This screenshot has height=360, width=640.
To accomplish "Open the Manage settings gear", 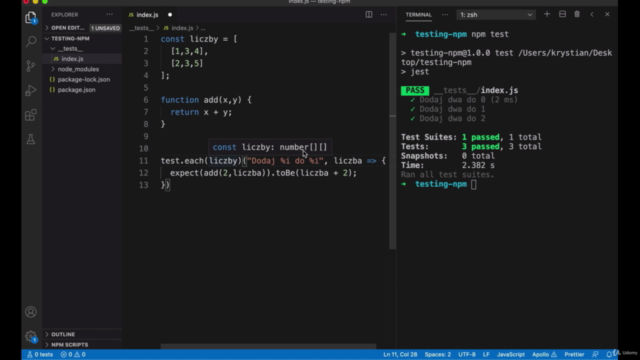I will tap(31, 336).
